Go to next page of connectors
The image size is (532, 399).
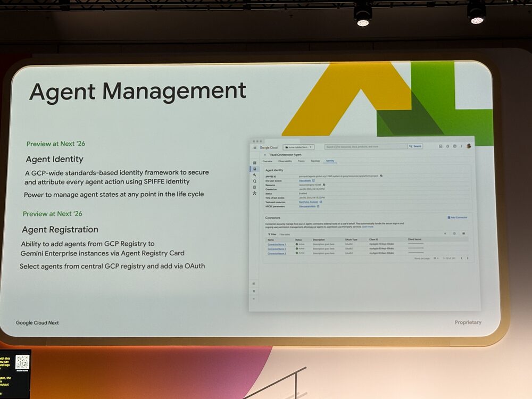point(468,258)
